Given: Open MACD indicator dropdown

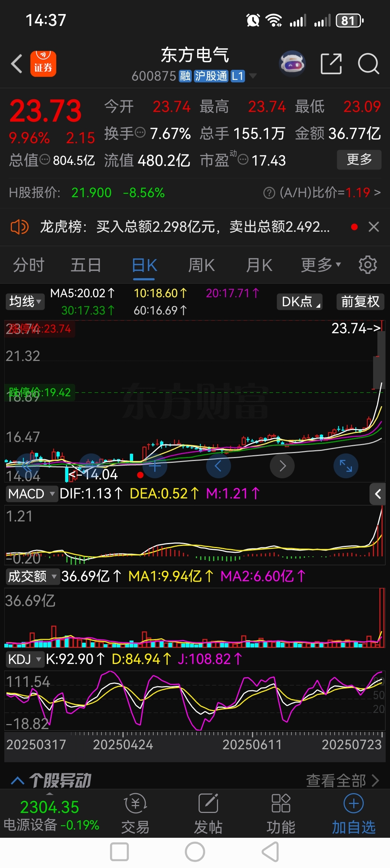Looking at the screenshot, I should click(x=32, y=494).
